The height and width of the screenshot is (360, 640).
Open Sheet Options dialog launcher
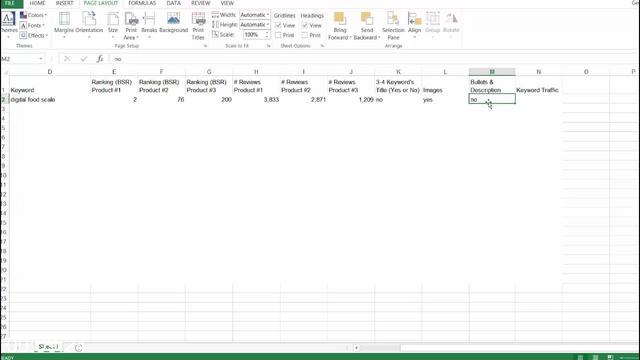coord(322,46)
